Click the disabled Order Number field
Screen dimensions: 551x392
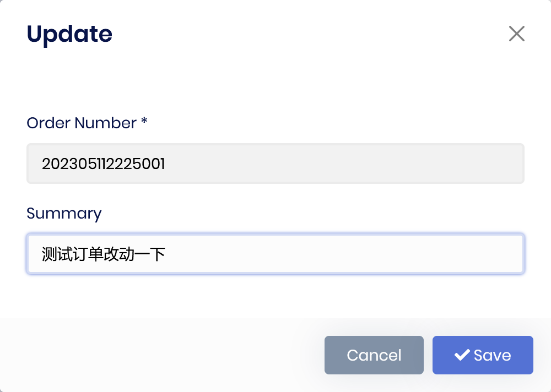pyautogui.click(x=275, y=164)
